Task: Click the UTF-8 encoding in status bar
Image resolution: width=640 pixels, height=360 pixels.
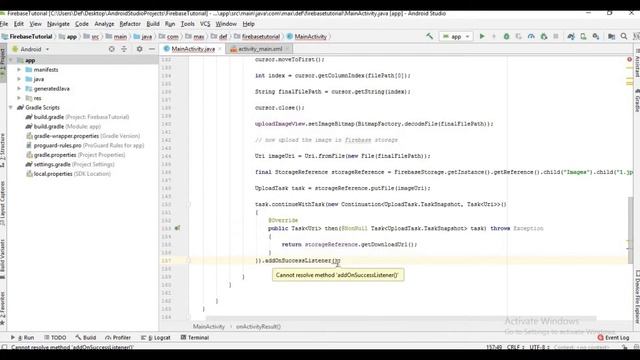Action: [539, 347]
